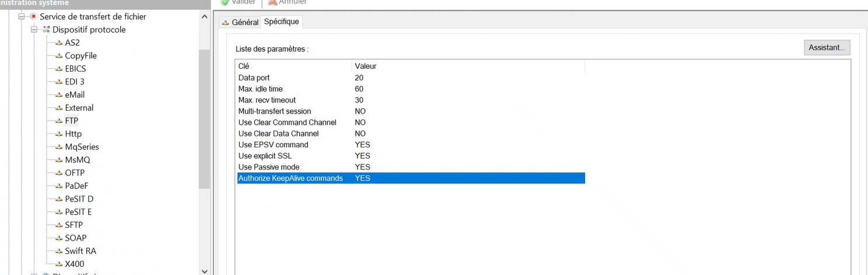868x275 pixels.
Task: Select PeSIT E in the protocol tree
Action: (x=78, y=212)
